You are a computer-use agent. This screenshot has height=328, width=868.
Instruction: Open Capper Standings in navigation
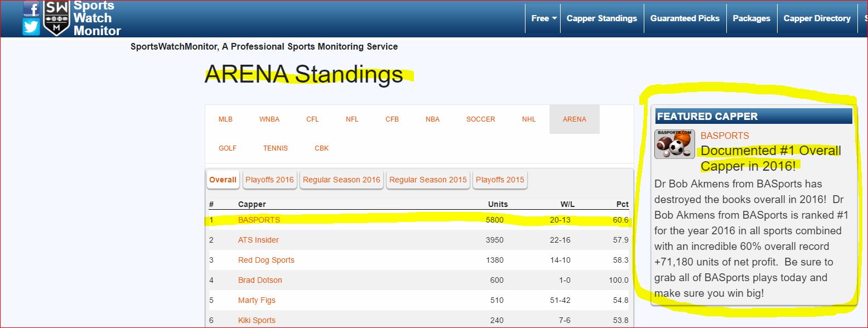601,18
